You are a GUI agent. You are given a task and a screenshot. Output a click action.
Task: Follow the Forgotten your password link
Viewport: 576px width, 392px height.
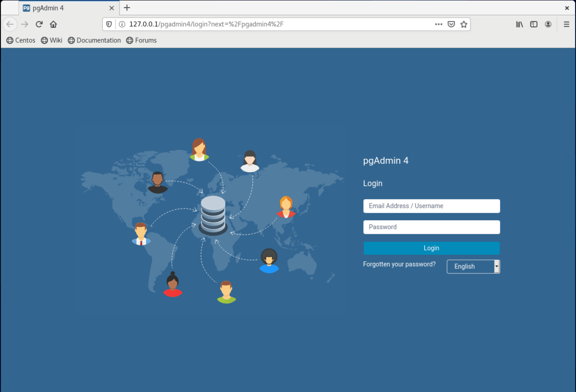(x=399, y=264)
